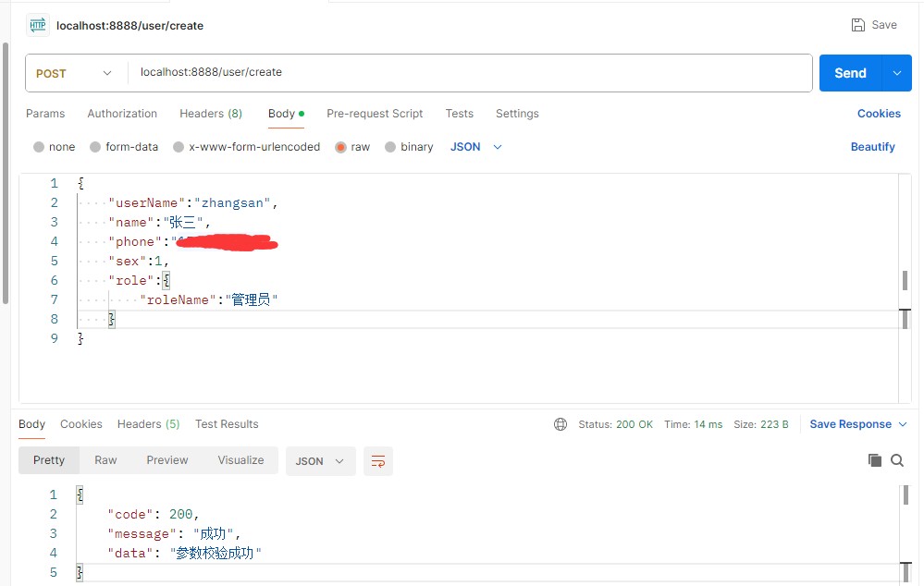Viewport: 924px width, 586px height.
Task: Select the form-data radio button
Action: coord(95,147)
